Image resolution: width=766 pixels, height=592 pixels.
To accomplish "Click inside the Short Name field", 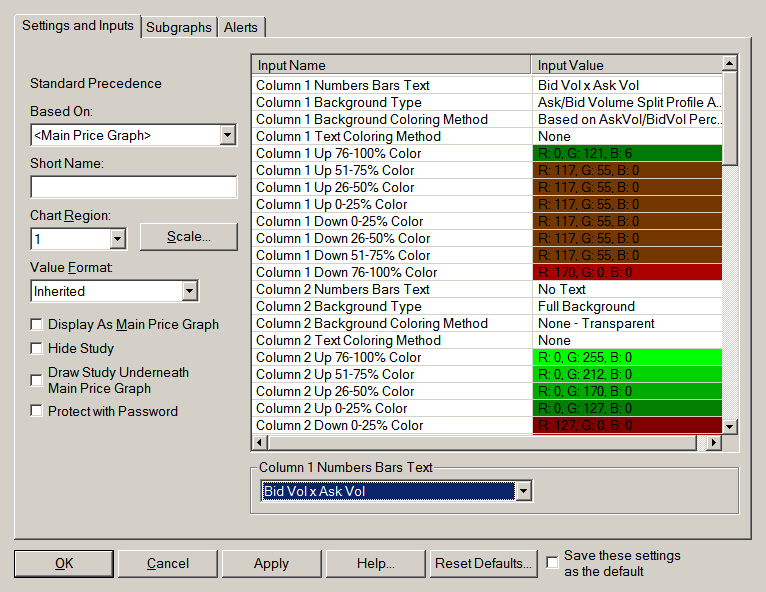I will point(133,187).
